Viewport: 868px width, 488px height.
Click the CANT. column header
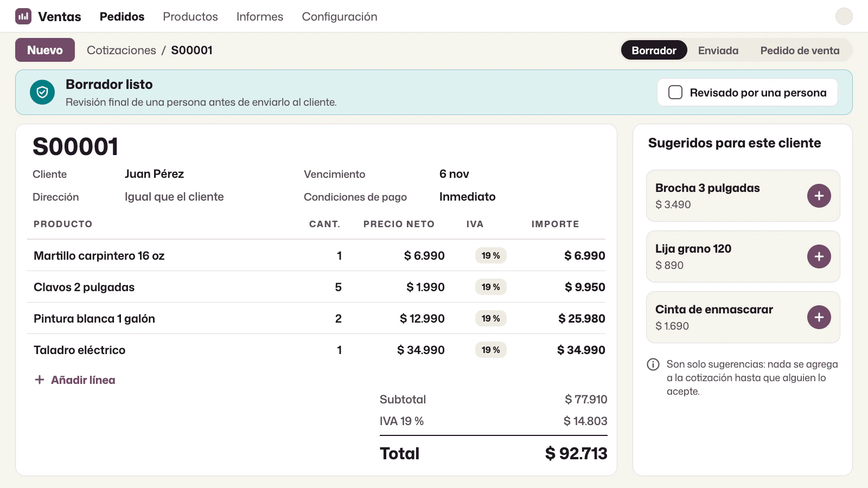point(324,224)
